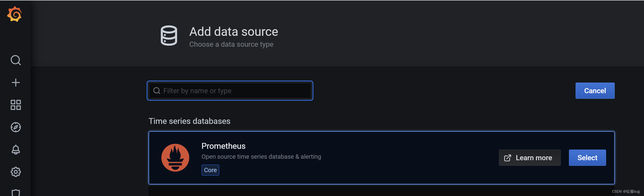Open the Configuration gear icon
Screen dimensions: 644x196
16,172
